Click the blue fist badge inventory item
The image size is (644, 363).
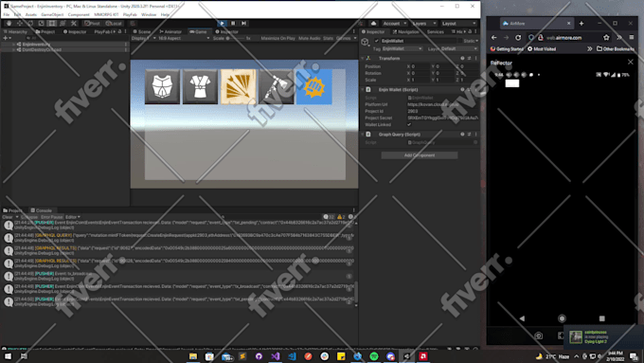314,87
